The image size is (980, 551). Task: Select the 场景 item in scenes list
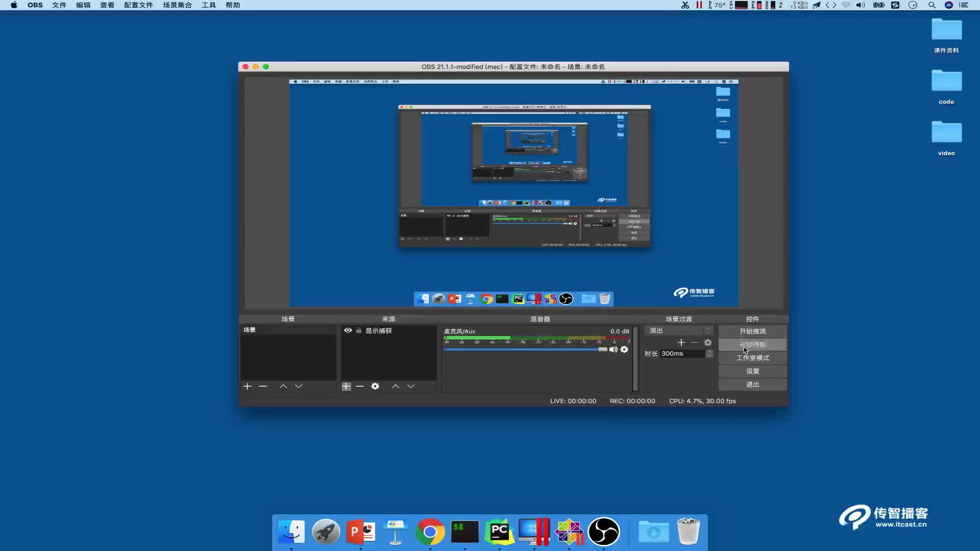click(288, 330)
